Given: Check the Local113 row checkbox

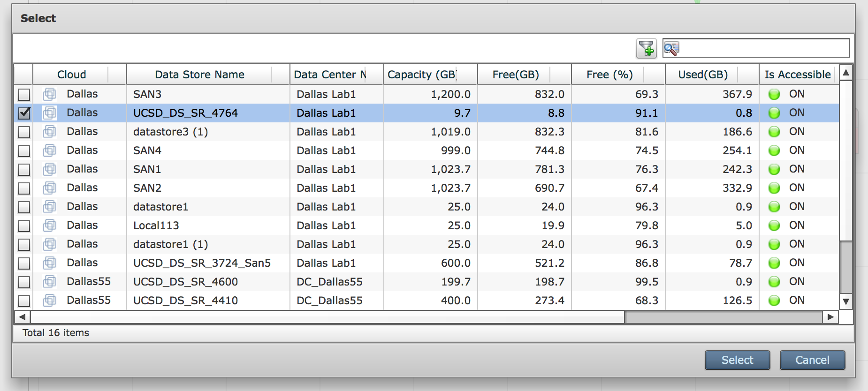Looking at the screenshot, I should pyautogui.click(x=24, y=226).
